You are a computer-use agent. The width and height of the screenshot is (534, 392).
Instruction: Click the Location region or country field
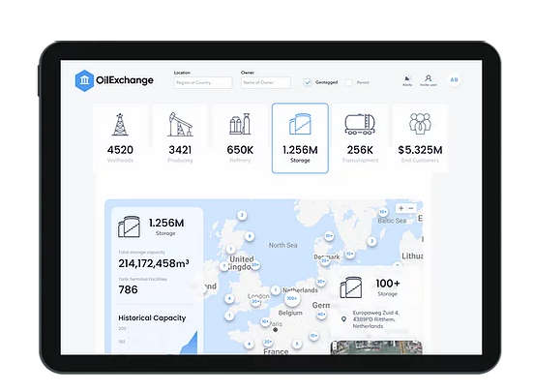coord(203,82)
